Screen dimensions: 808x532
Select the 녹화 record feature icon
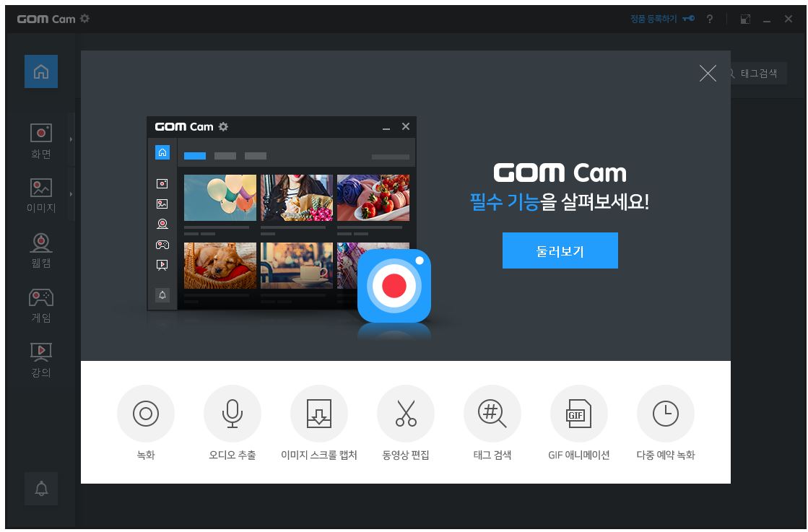point(146,414)
